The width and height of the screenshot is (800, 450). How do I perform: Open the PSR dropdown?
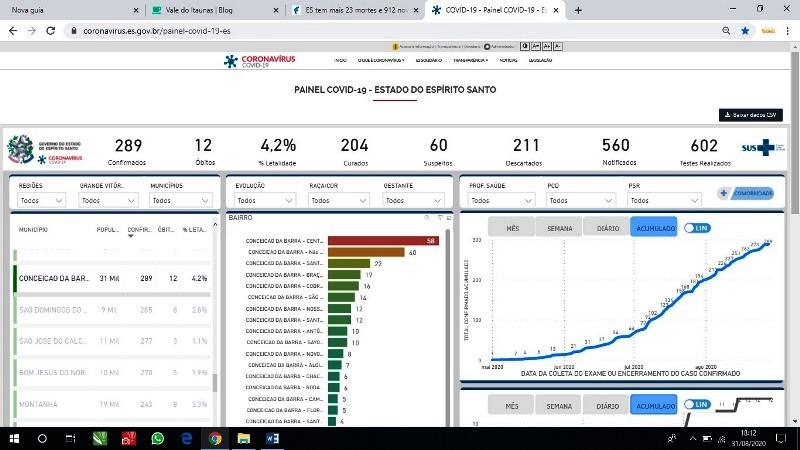point(665,201)
